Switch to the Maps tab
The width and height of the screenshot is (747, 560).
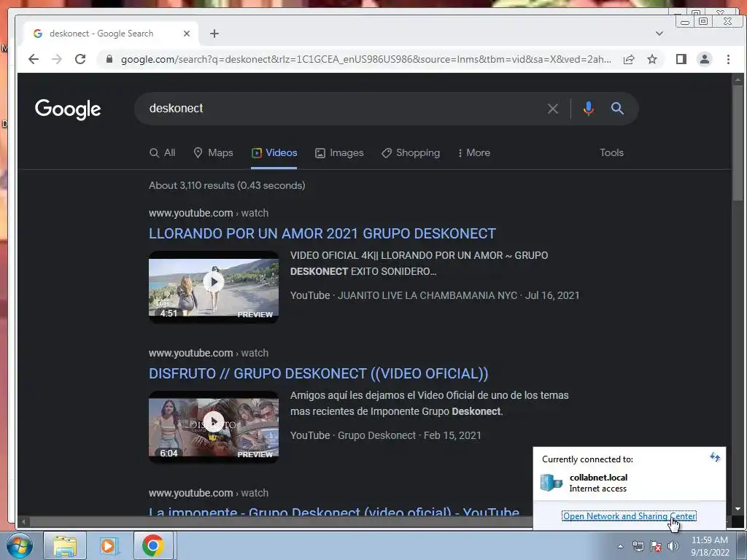[x=214, y=153]
